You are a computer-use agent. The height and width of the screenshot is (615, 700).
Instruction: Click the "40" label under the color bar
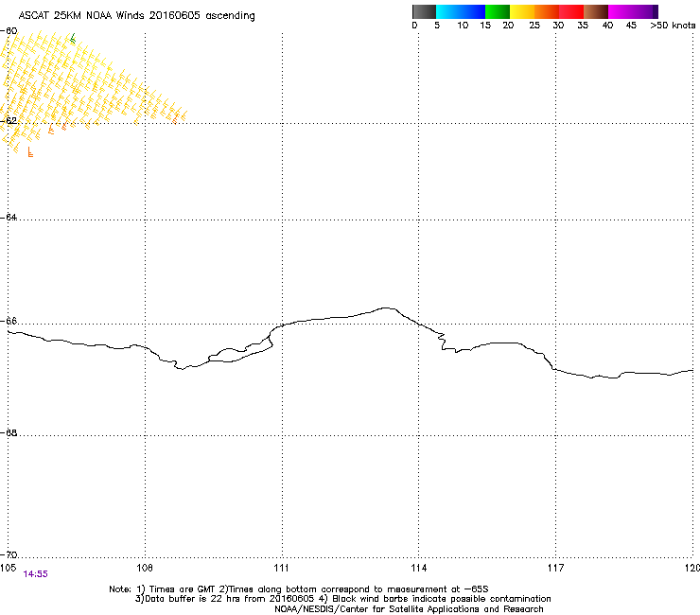coord(607,26)
